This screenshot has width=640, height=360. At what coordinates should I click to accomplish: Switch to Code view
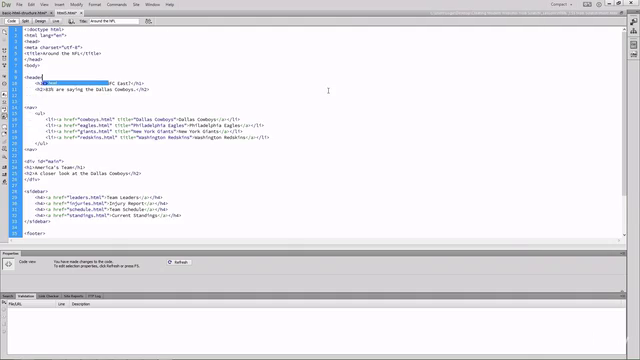click(x=11, y=21)
